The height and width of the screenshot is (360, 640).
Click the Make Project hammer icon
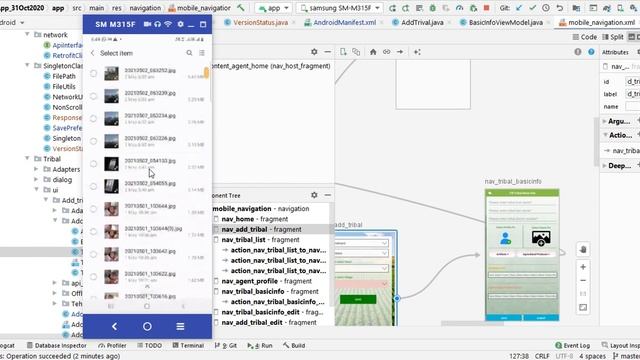coord(241,8)
